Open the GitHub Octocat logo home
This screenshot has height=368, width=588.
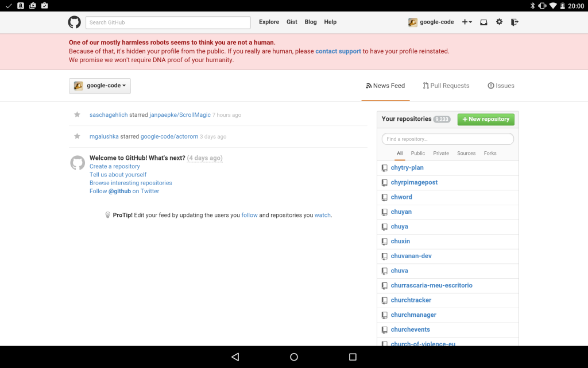[74, 22]
